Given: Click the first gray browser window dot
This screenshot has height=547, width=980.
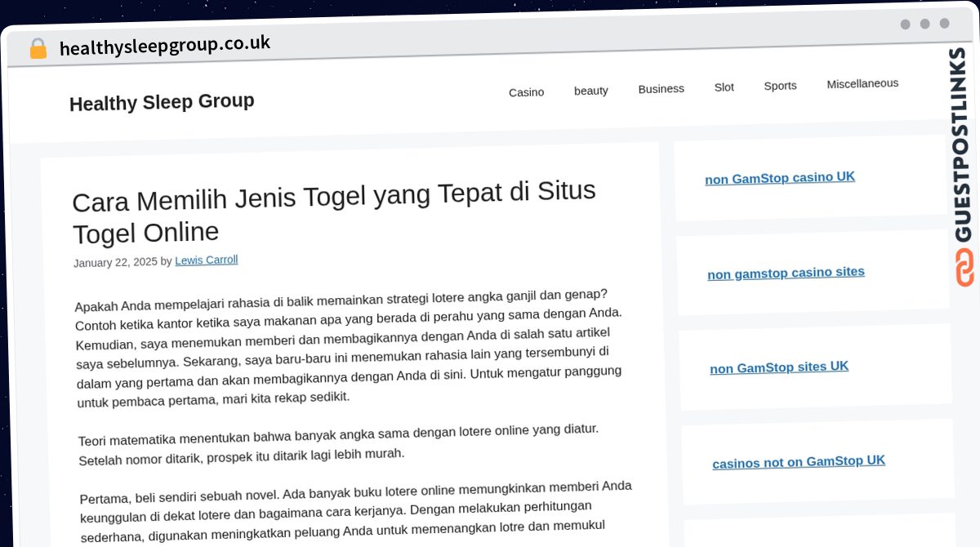Looking at the screenshot, I should (x=905, y=24).
